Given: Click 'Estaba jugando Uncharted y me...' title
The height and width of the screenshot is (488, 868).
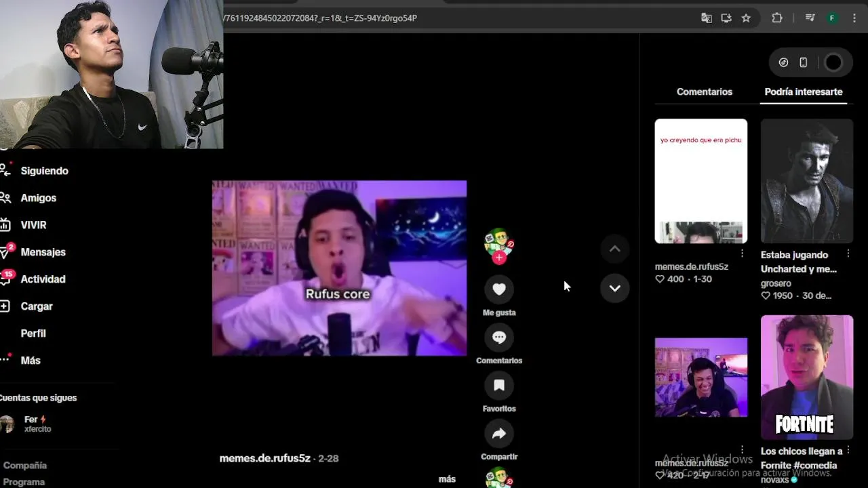Looking at the screenshot, I should point(799,262).
